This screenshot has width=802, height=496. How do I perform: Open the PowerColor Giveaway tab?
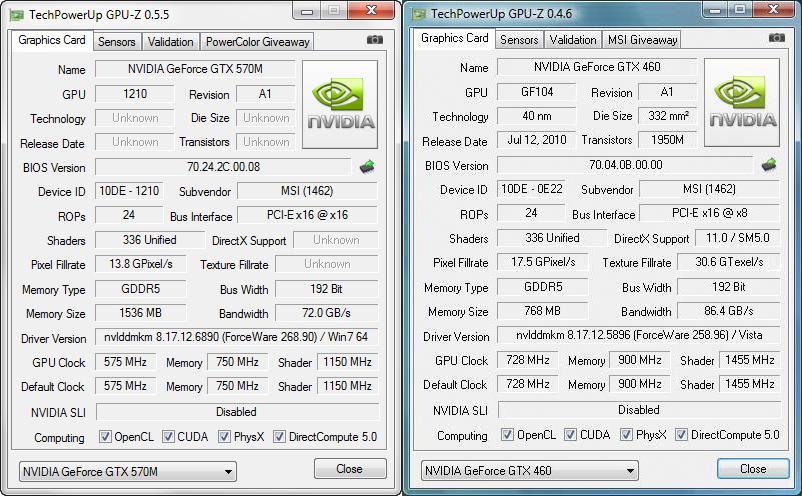coord(258,42)
